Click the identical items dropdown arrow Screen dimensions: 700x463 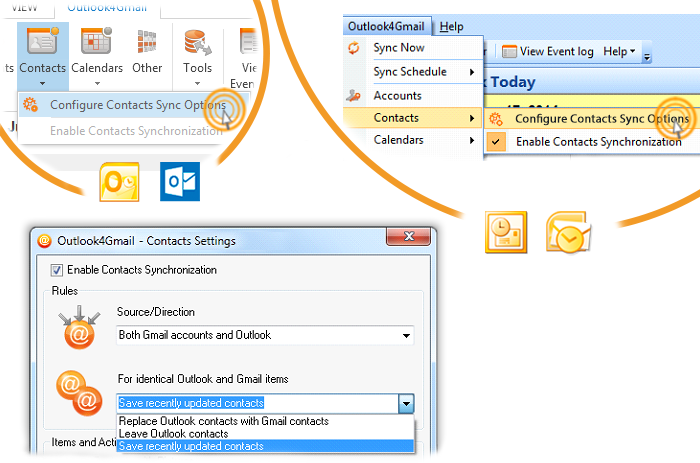(406, 404)
